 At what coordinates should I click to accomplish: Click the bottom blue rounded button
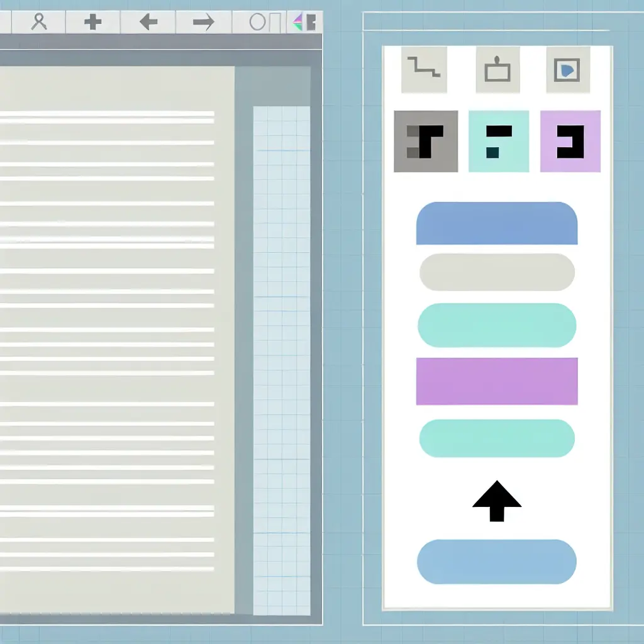tap(497, 563)
